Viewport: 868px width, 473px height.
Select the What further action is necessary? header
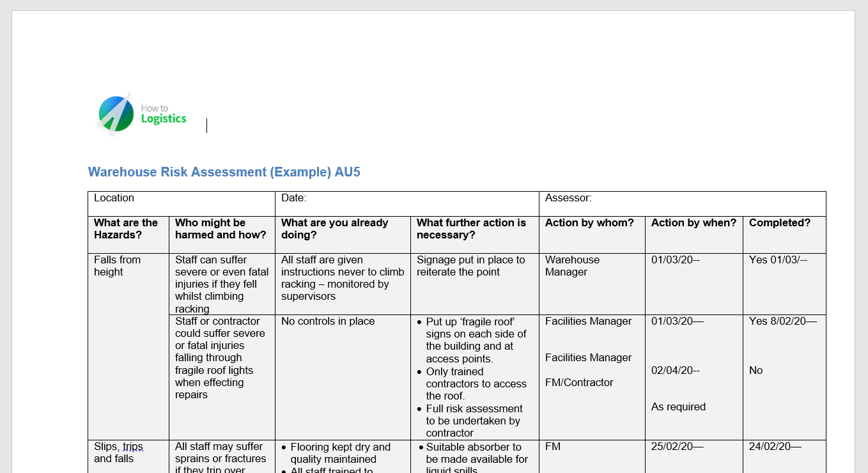(472, 229)
